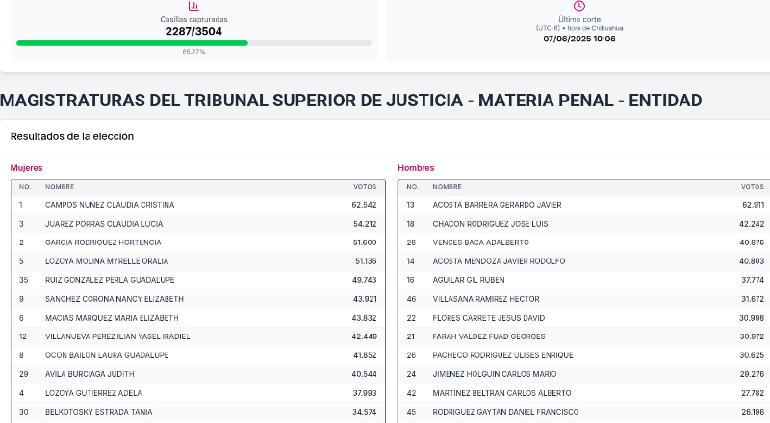
Task: Click on JUAREZ PORRAS CLAUDIA LUCIA row
Action: click(x=198, y=224)
